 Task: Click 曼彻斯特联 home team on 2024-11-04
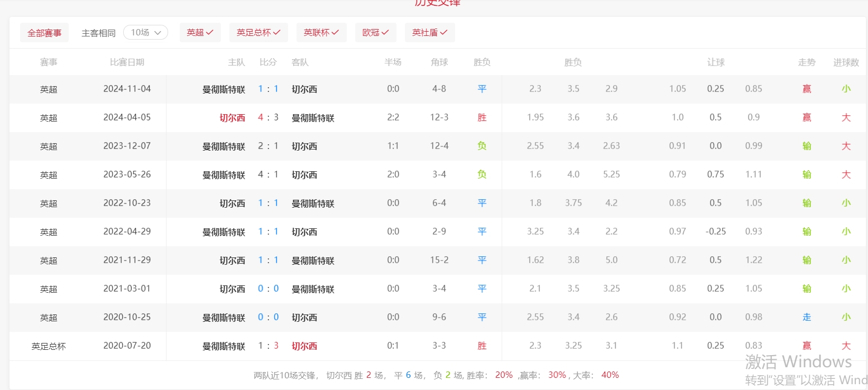[x=224, y=89]
